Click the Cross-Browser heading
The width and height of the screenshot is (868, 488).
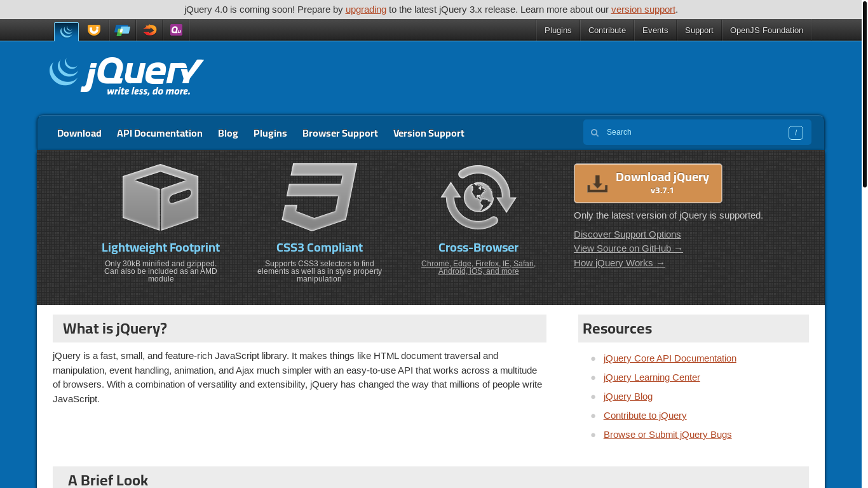click(x=478, y=248)
